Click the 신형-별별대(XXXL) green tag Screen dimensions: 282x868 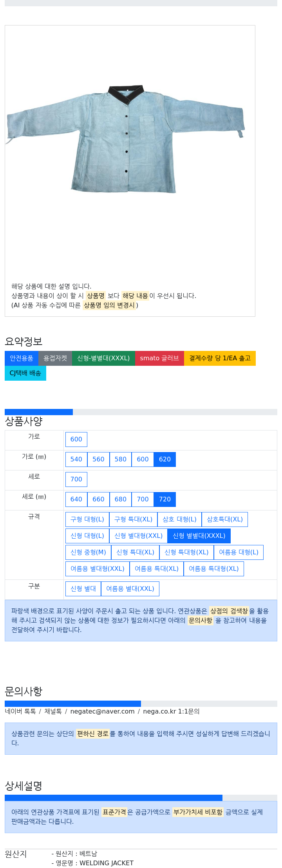(x=103, y=358)
